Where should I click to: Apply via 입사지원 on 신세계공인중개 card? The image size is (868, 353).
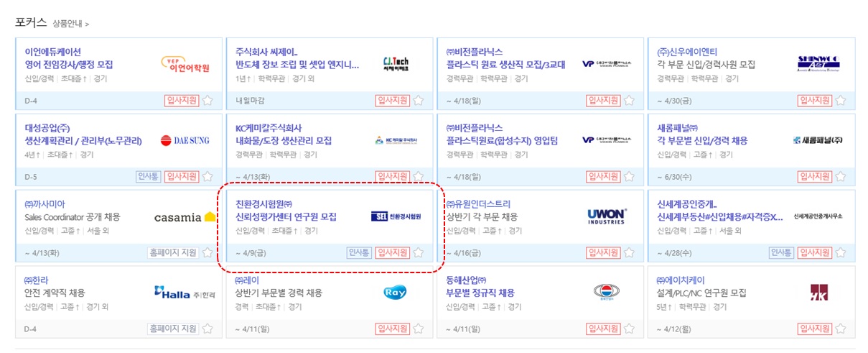click(x=814, y=253)
